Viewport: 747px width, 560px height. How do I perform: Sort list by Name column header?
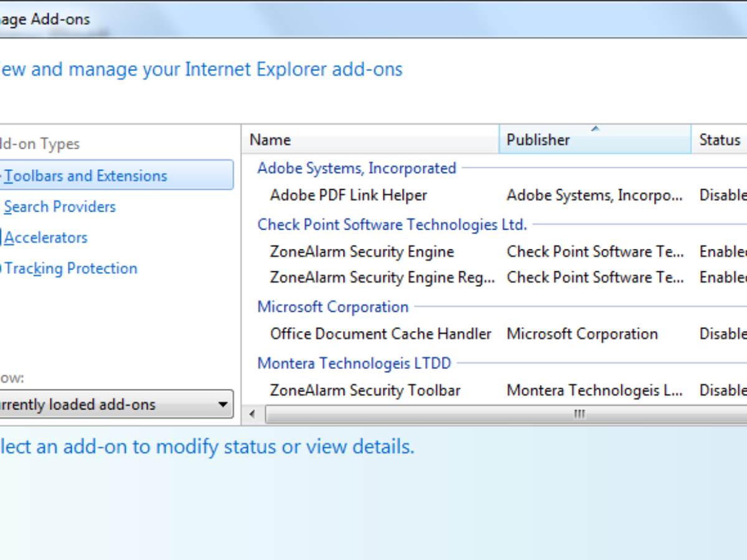(270, 140)
